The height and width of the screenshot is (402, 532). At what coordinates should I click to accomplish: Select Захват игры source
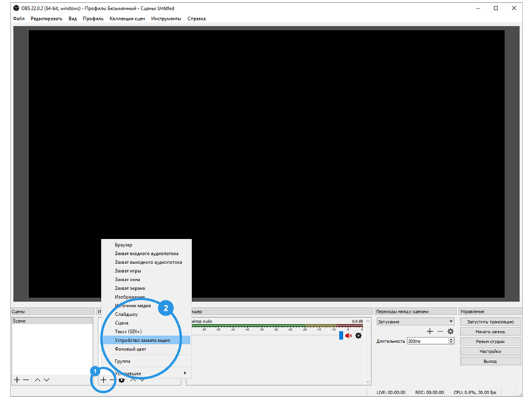pos(146,271)
